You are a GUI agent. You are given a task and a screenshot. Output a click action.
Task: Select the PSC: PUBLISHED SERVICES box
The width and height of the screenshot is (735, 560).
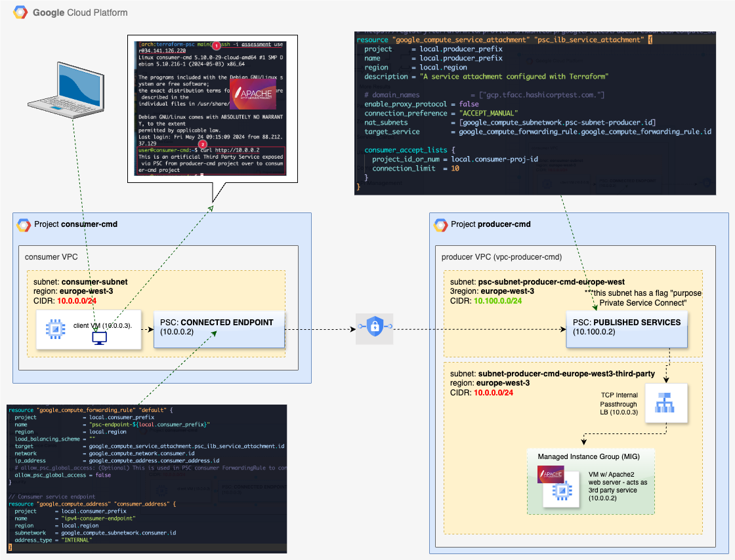[x=626, y=329]
